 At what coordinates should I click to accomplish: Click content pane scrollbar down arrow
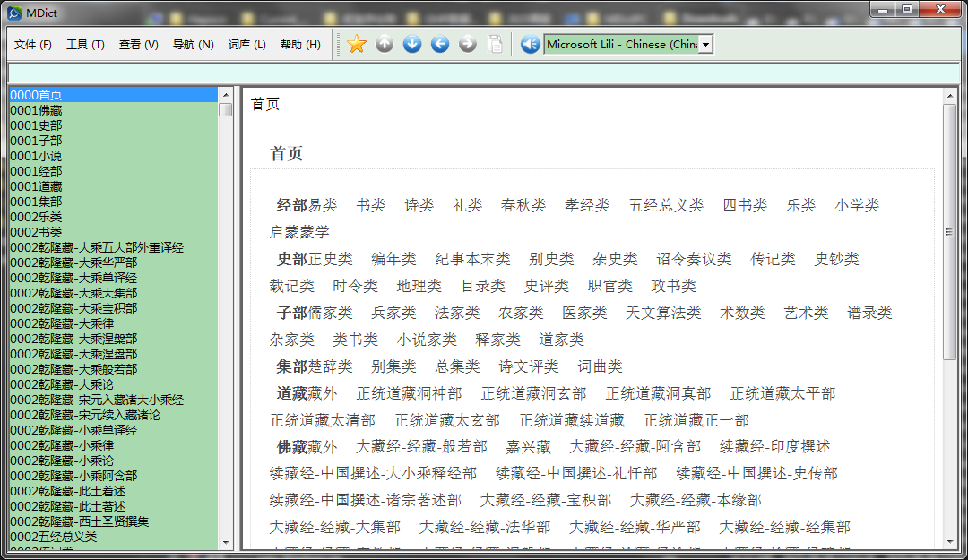(949, 543)
